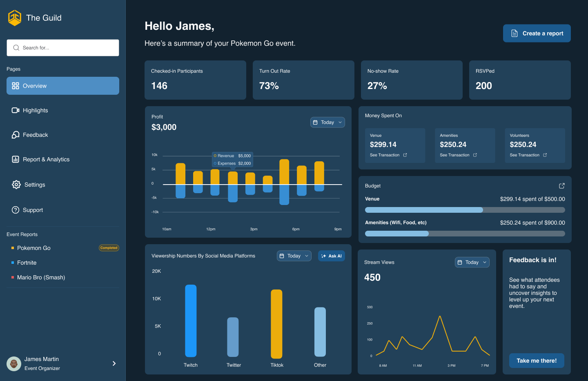588x381 pixels.
Task: Click the Report & Analytics chart icon
Action: 16,159
